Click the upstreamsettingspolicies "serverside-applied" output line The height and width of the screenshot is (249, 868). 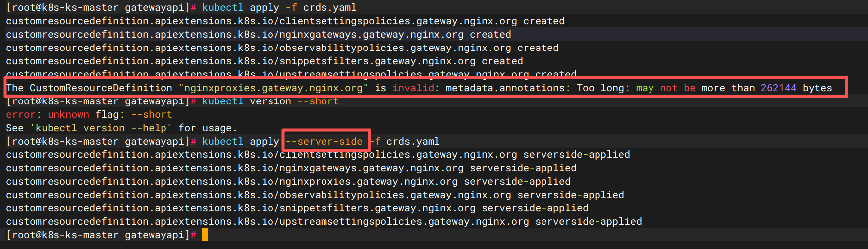point(324,221)
